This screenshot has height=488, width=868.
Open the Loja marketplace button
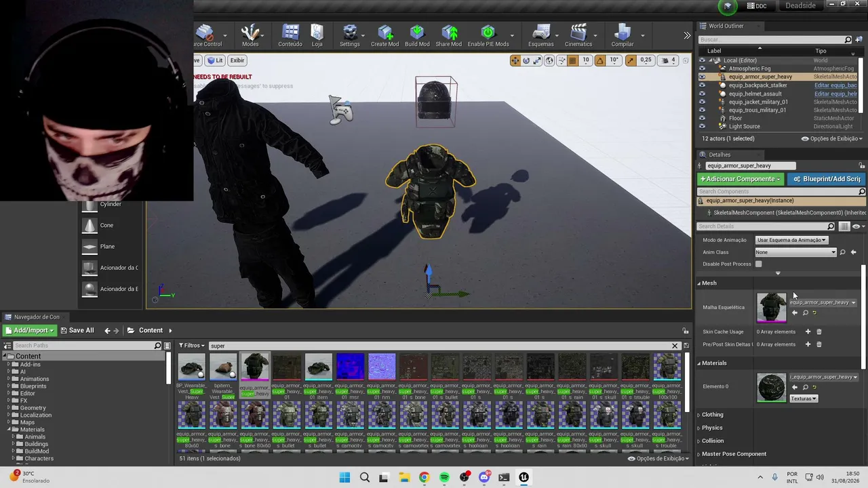317,36
